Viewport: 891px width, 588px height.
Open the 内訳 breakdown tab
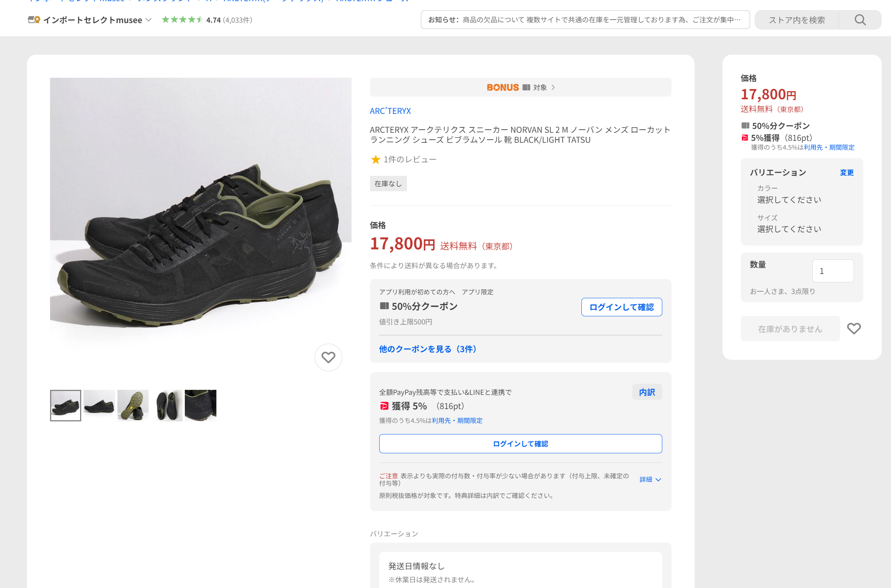point(647,392)
